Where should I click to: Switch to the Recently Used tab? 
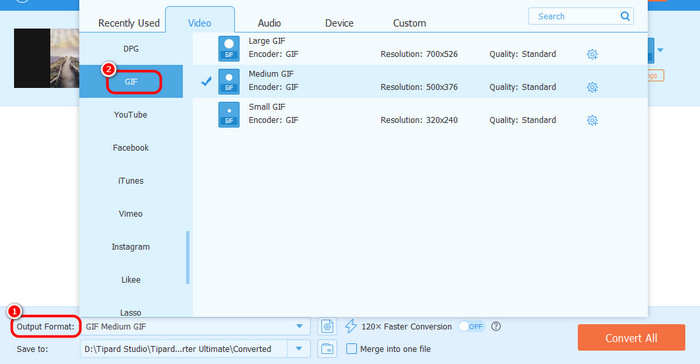[x=129, y=23]
